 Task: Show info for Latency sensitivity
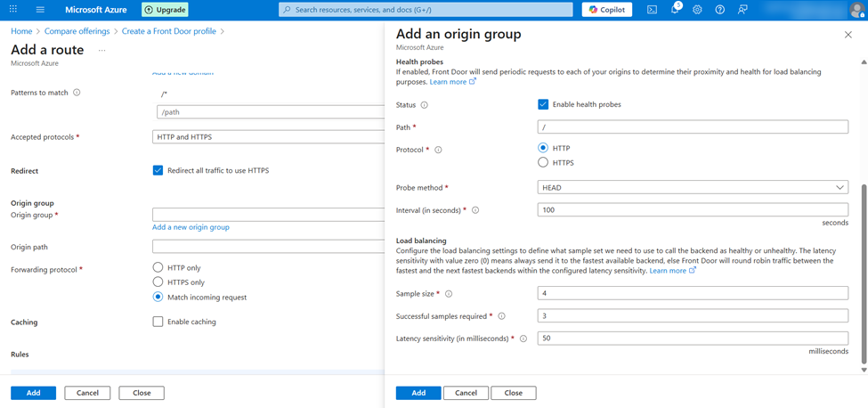tap(523, 339)
